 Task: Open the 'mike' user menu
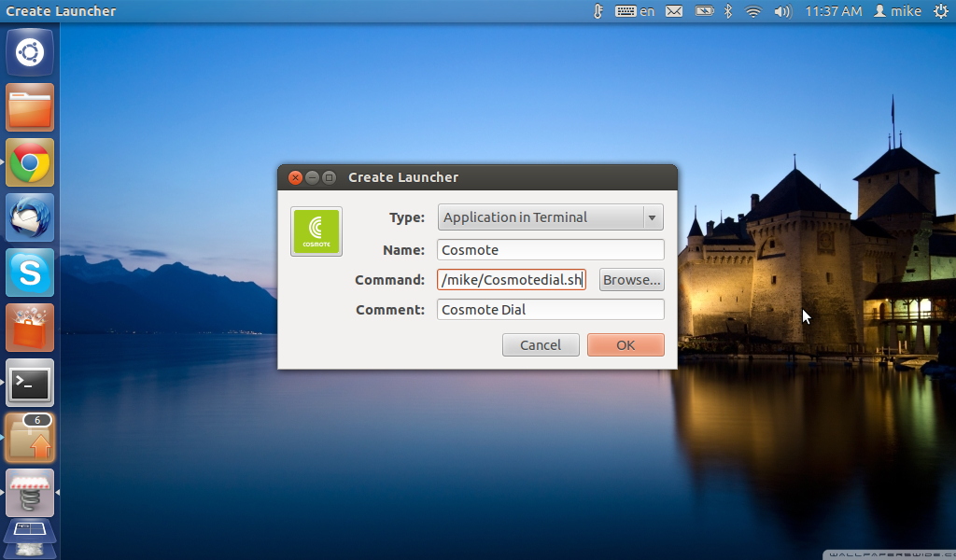tap(897, 11)
